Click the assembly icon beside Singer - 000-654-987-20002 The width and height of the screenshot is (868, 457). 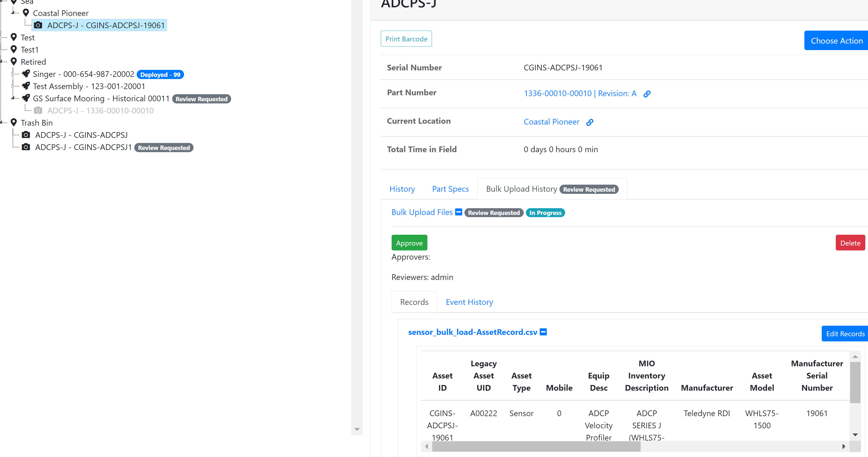click(26, 74)
